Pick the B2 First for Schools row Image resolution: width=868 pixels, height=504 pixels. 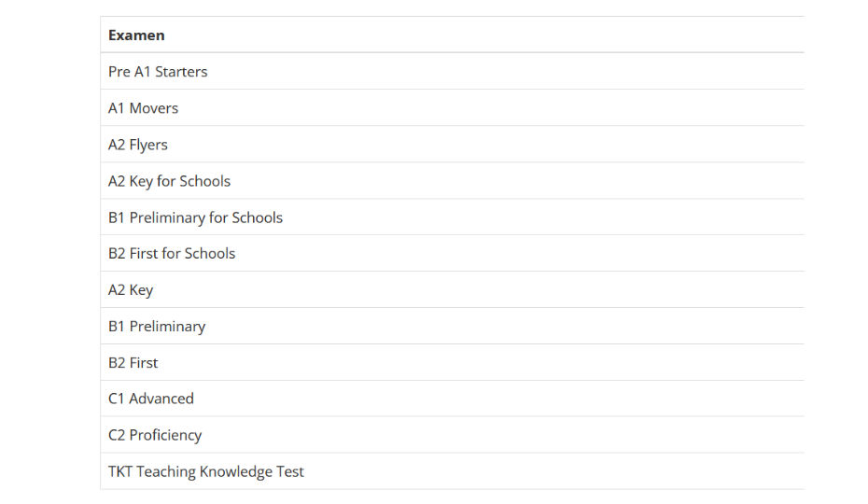[453, 253]
